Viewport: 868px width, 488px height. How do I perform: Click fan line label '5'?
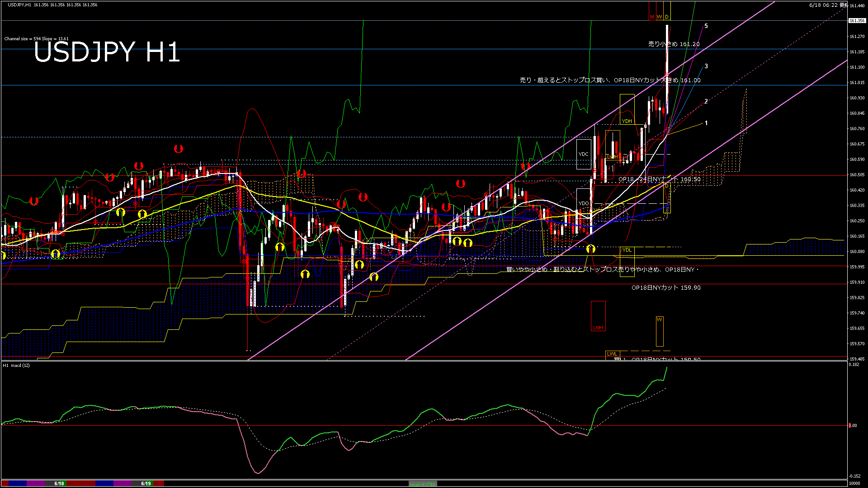click(706, 26)
